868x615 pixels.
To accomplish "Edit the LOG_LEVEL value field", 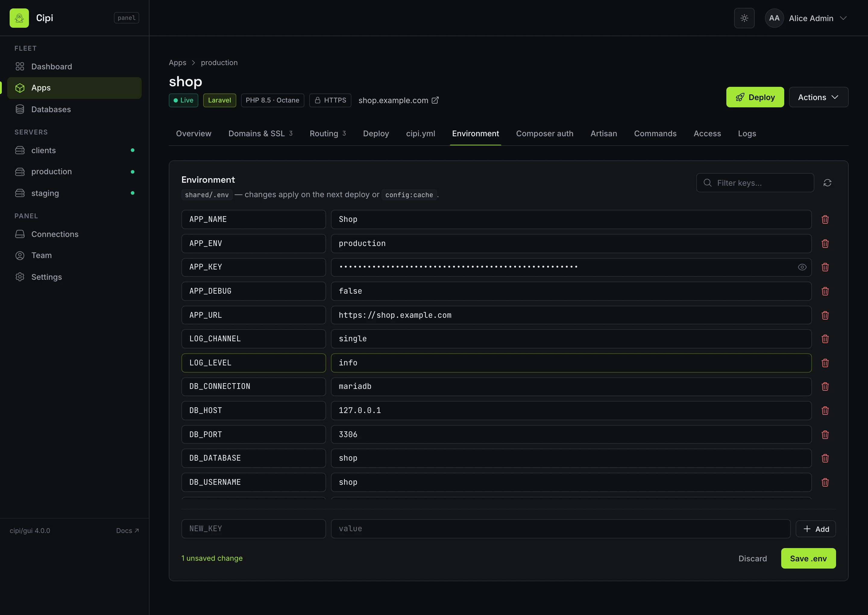I will point(571,363).
